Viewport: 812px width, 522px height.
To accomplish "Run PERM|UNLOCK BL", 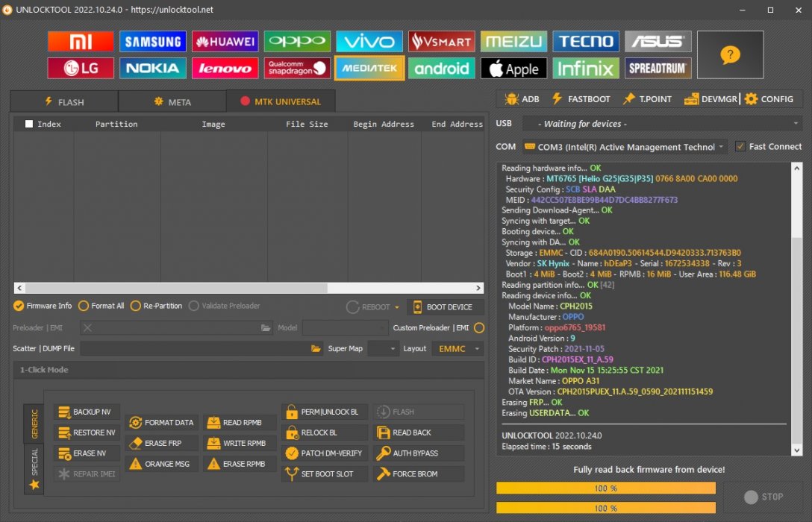I will point(325,412).
